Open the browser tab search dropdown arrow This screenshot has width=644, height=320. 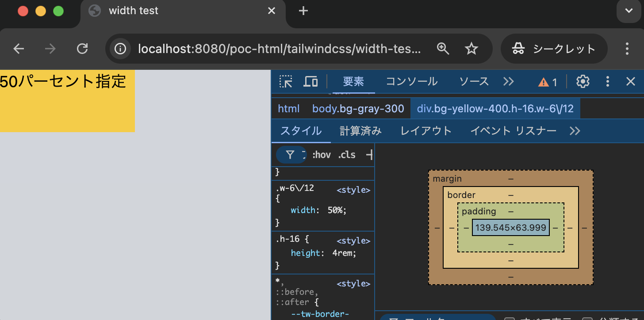[629, 11]
